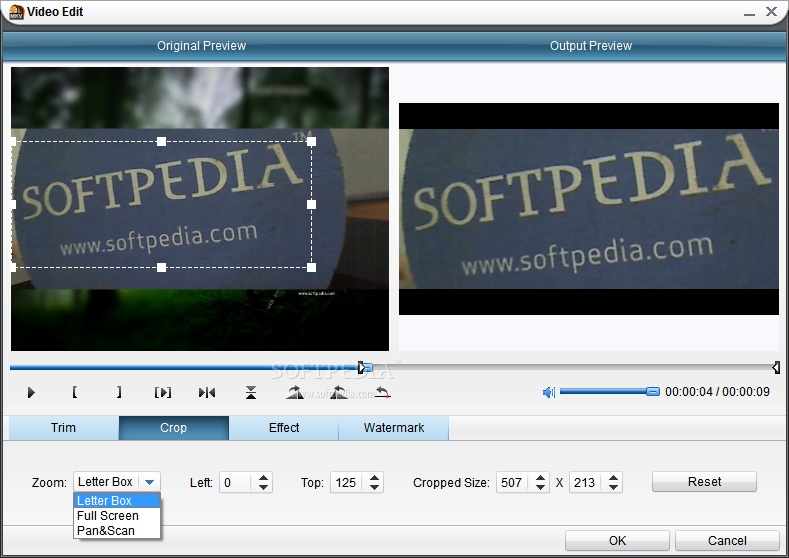Click the top-right crop corner handle

click(311, 141)
